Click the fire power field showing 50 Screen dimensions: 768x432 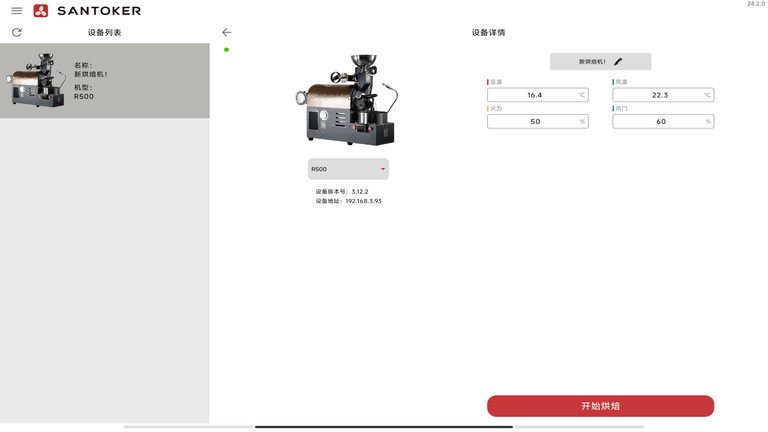537,121
